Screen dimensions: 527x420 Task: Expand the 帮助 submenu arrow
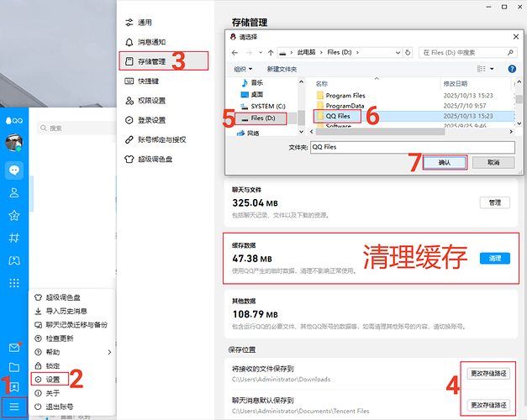pos(109,352)
